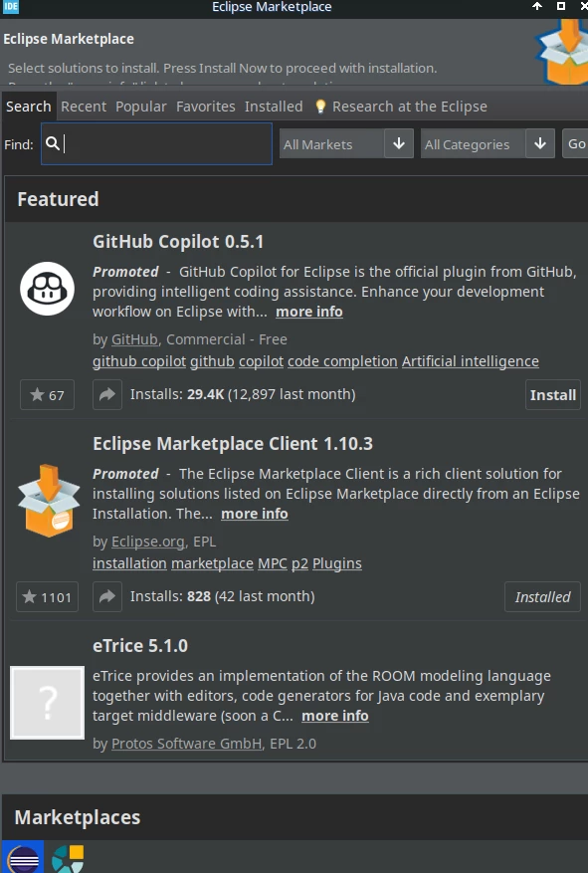This screenshot has width=588, height=873.
Task: Click Installed button for Marketplace Client
Action: 542,597
